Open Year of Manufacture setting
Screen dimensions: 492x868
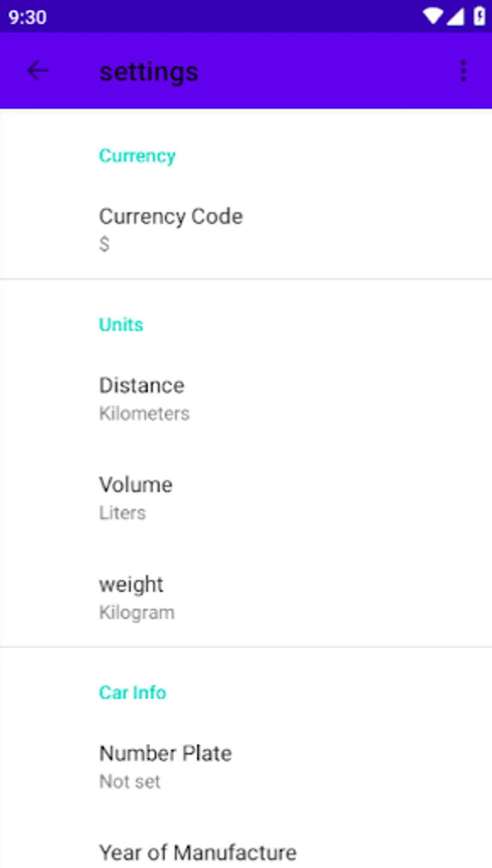tap(198, 852)
